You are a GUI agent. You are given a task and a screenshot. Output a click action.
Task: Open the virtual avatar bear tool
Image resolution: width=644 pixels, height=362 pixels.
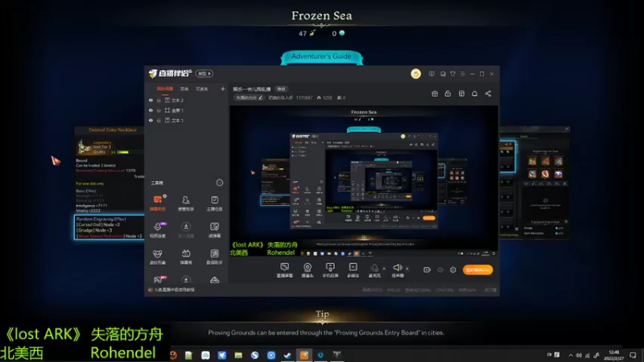click(158, 257)
